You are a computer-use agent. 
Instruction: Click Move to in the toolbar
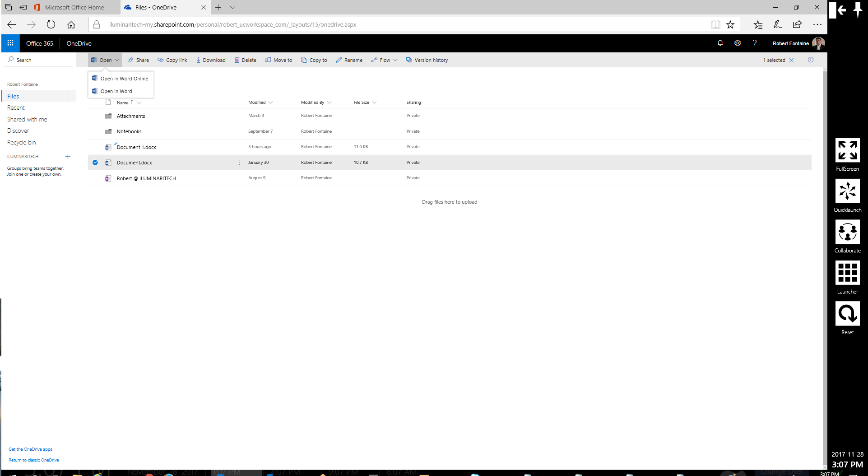pos(279,60)
